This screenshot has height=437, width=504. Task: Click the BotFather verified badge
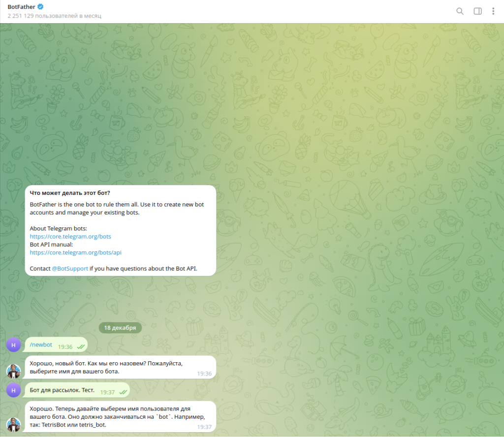coord(40,6)
